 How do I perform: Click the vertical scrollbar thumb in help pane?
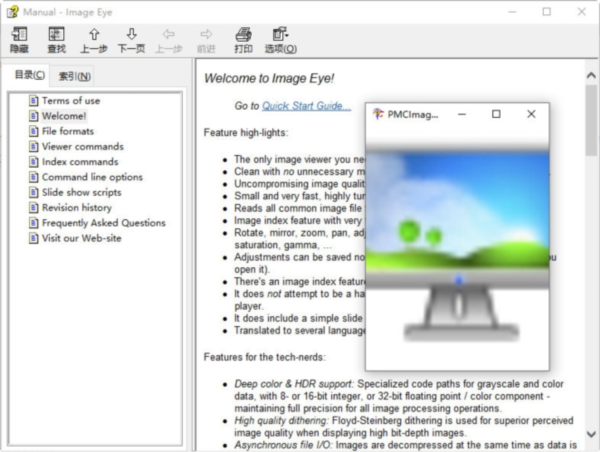pos(591,120)
